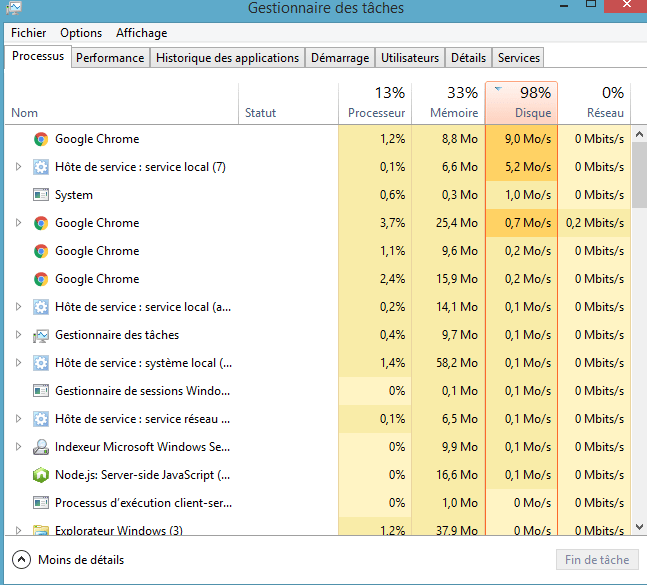Select the System process name
The width and height of the screenshot is (647, 585).
tap(74, 195)
